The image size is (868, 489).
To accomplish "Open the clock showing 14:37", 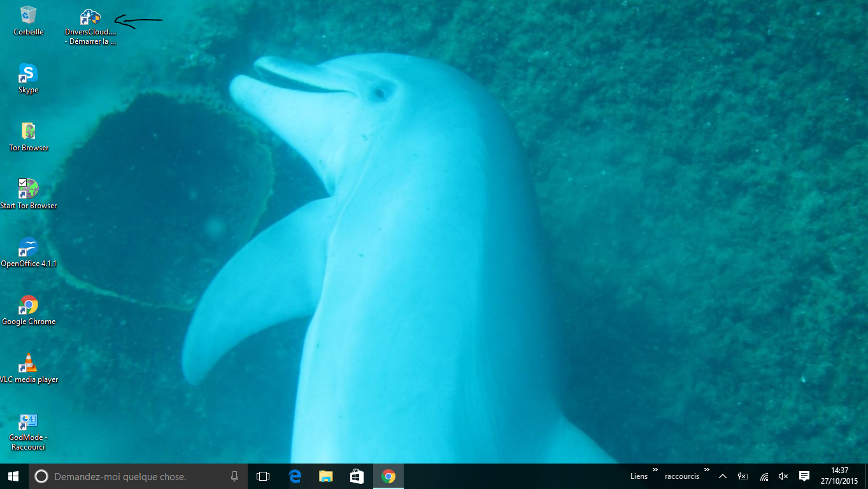I will 839,476.
